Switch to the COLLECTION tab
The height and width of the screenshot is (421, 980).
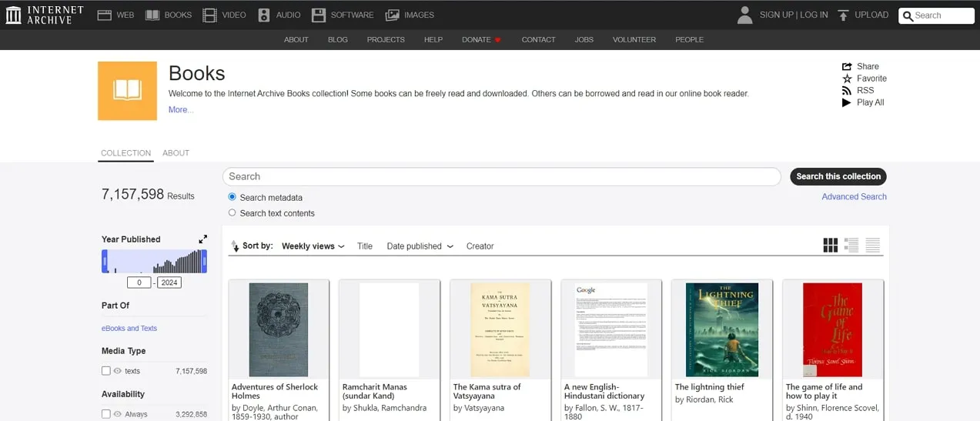pyautogui.click(x=126, y=153)
